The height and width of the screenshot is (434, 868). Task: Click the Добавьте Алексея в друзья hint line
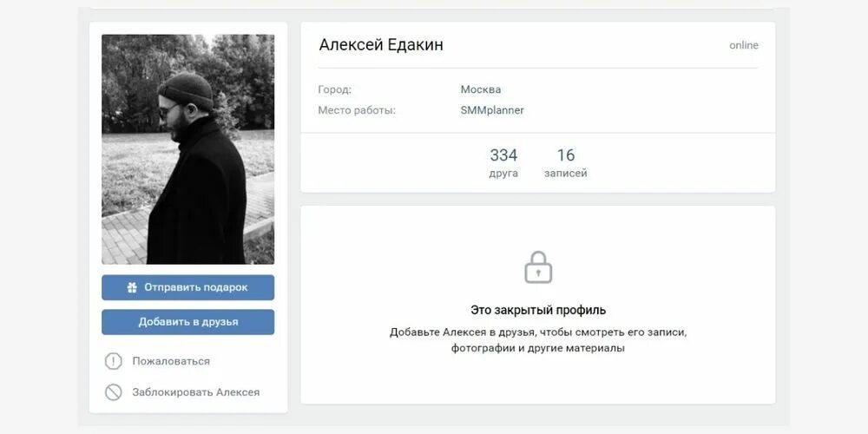click(x=538, y=332)
